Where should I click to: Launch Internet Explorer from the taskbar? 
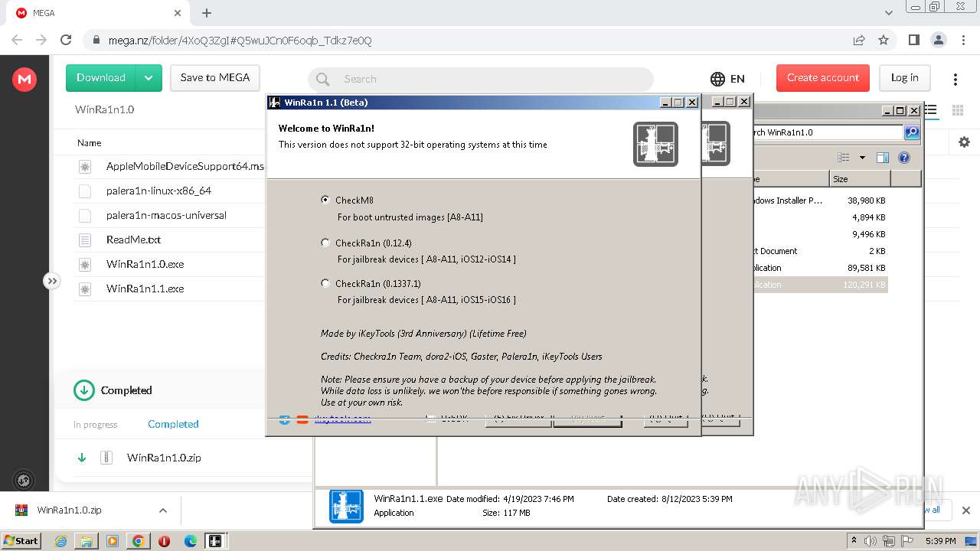pos(60,541)
